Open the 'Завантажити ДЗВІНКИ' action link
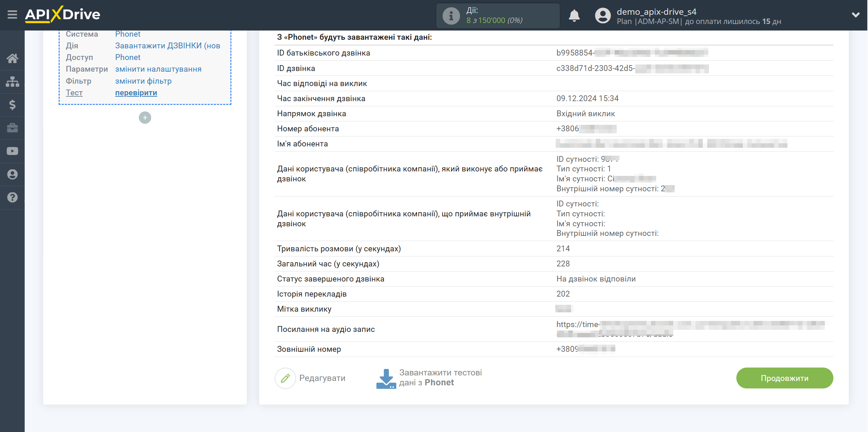The height and width of the screenshot is (432, 868). coord(168,46)
